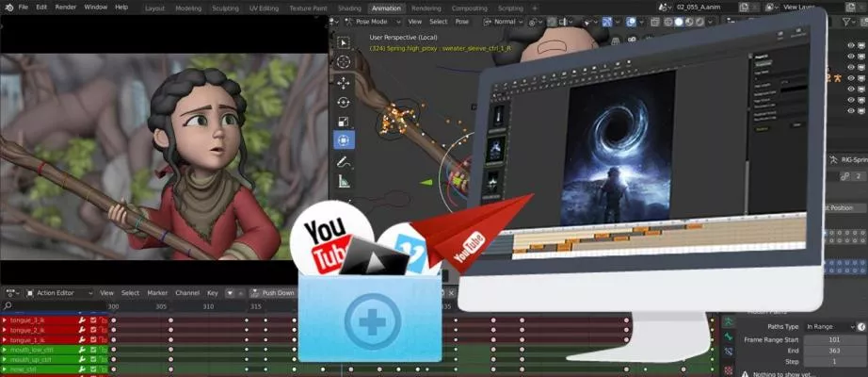Open the Marker menu in Action Editor
Viewport: 868px width, 377px height.
click(157, 293)
